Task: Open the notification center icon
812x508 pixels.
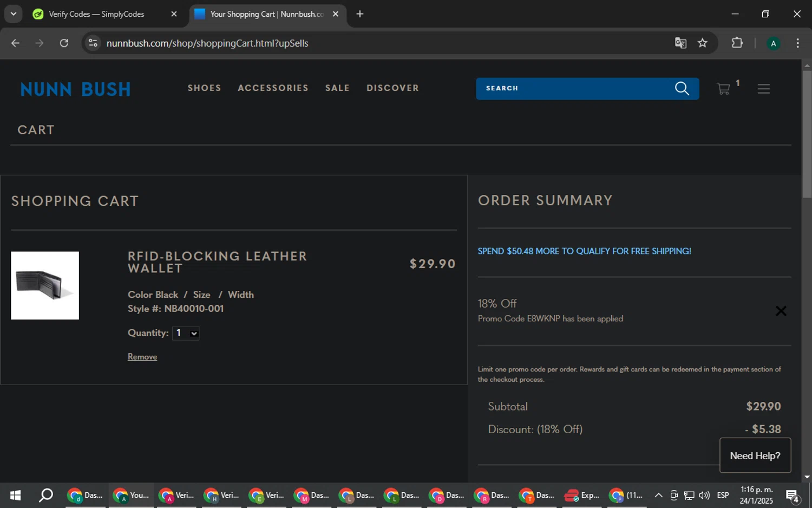Action: click(793, 496)
